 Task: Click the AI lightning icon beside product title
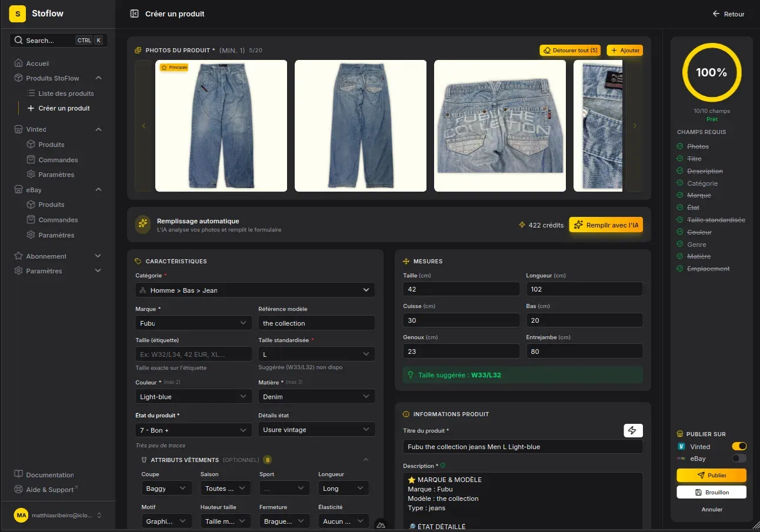pyautogui.click(x=633, y=430)
